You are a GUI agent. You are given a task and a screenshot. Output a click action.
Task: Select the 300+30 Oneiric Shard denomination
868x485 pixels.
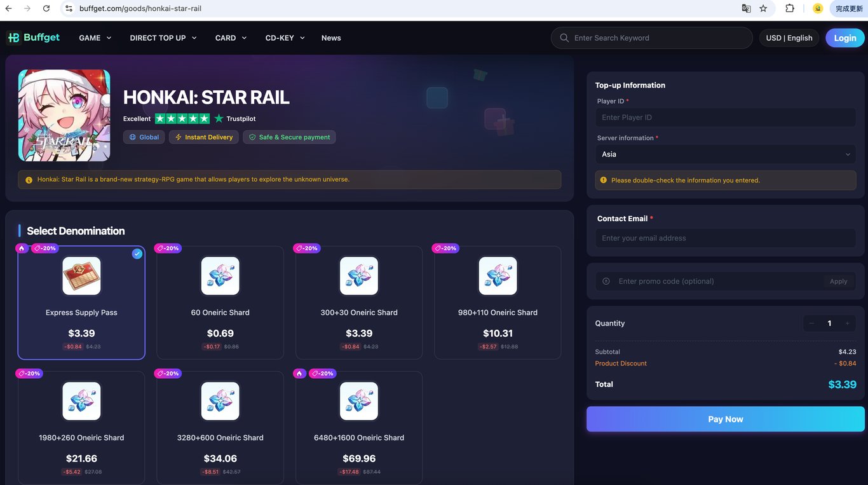pos(359,303)
